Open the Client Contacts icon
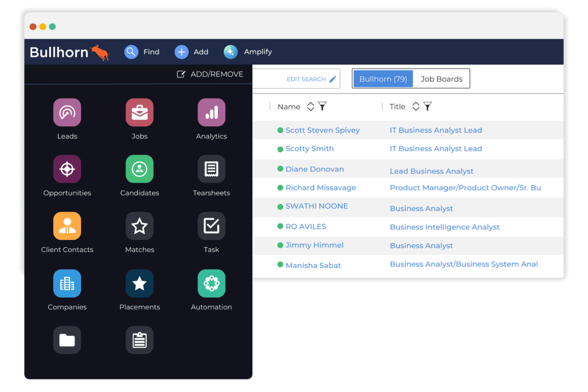Image resolution: width=588 pixels, height=392 pixels. point(67,226)
